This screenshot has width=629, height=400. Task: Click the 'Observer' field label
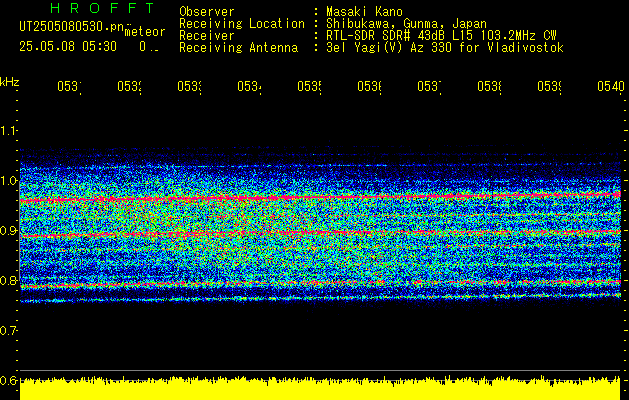click(x=207, y=12)
